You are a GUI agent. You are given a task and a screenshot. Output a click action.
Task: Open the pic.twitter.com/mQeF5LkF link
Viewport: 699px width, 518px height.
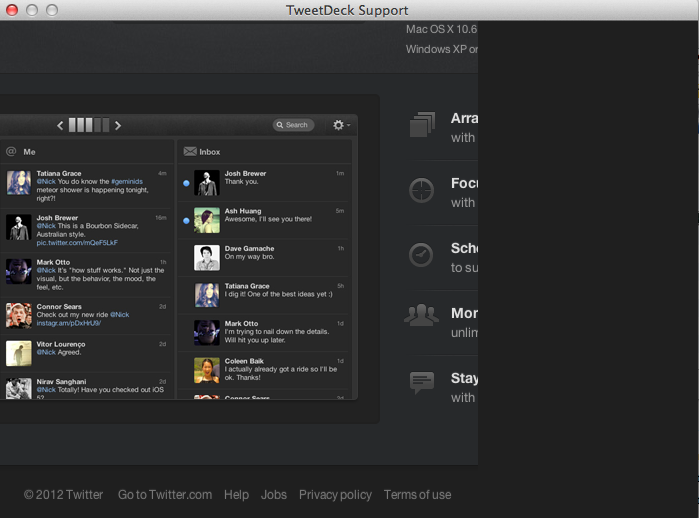pos(77,243)
